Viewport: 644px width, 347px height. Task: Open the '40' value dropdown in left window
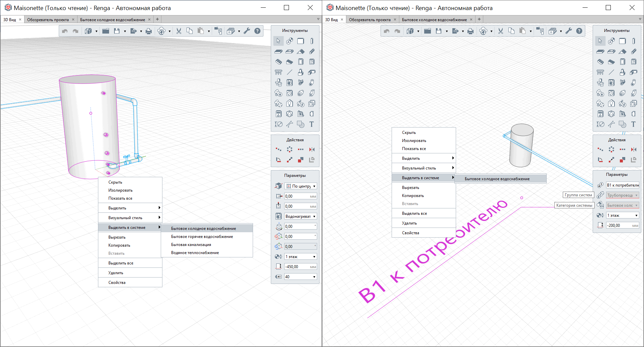tap(301, 277)
